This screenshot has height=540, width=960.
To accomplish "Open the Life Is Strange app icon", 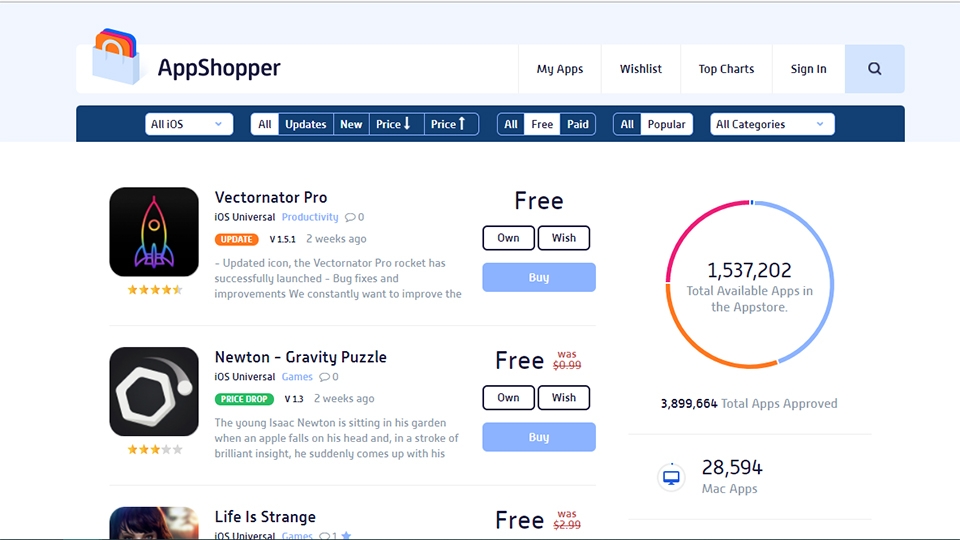I will point(154,523).
